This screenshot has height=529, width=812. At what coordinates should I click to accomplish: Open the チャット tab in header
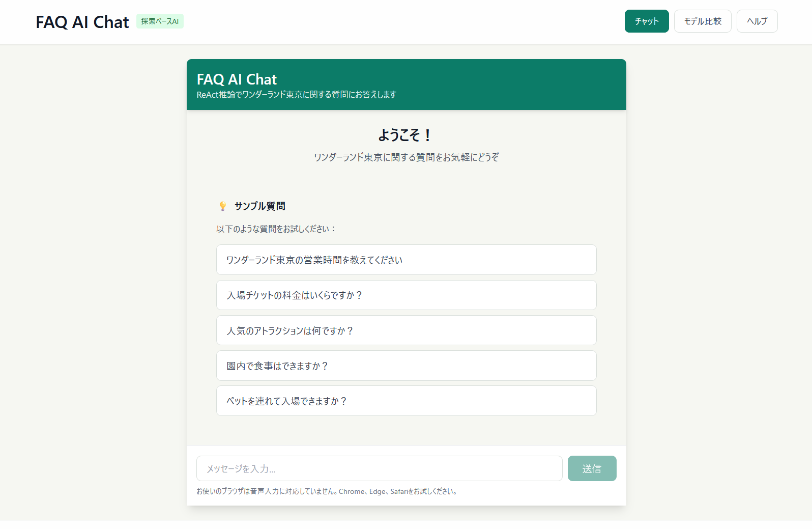647,21
